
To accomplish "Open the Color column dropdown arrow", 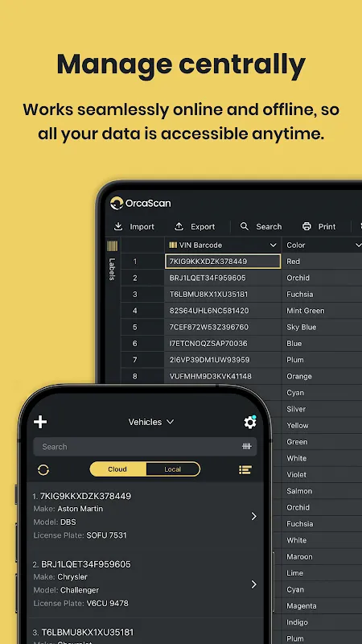I will [358, 246].
